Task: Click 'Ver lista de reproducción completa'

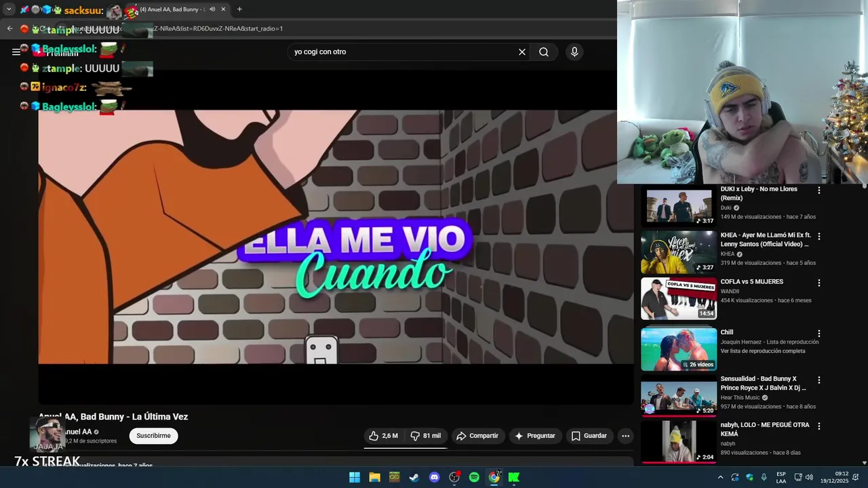Action: click(763, 351)
